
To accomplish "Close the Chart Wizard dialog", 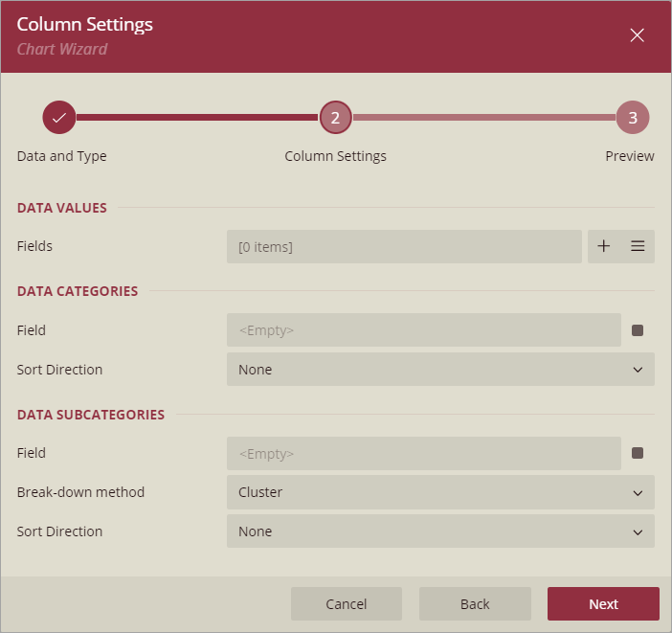I will (x=637, y=35).
